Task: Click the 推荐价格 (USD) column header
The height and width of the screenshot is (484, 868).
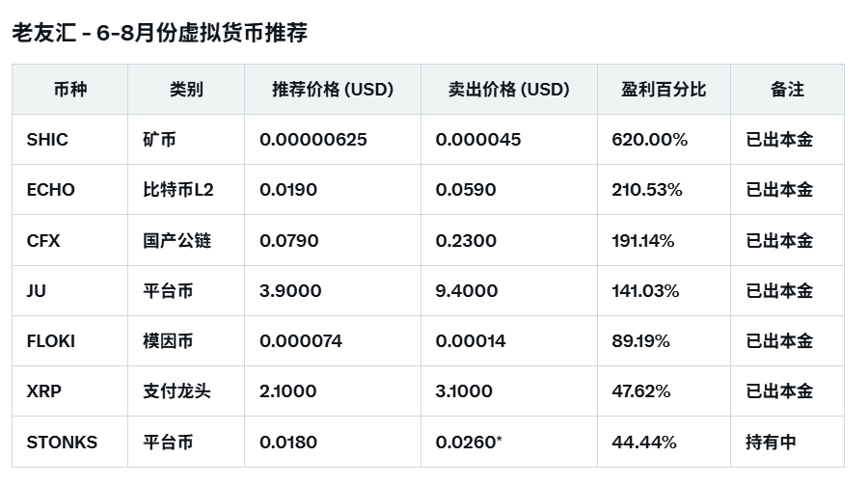Action: pyautogui.click(x=333, y=90)
